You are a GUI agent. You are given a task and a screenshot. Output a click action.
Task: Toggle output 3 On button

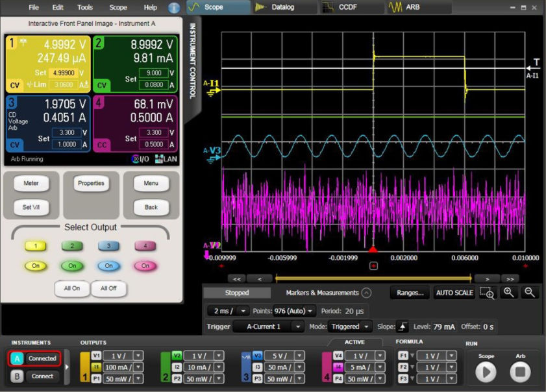point(108,266)
